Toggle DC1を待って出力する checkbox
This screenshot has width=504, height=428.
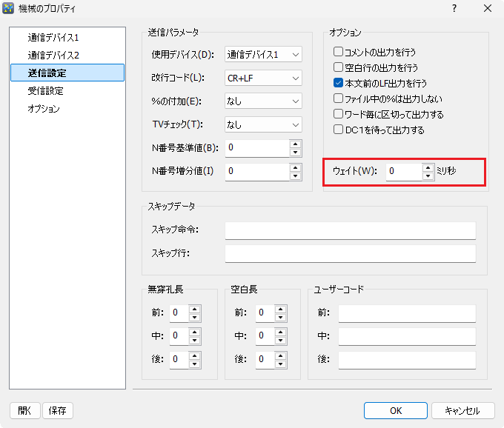(x=339, y=130)
